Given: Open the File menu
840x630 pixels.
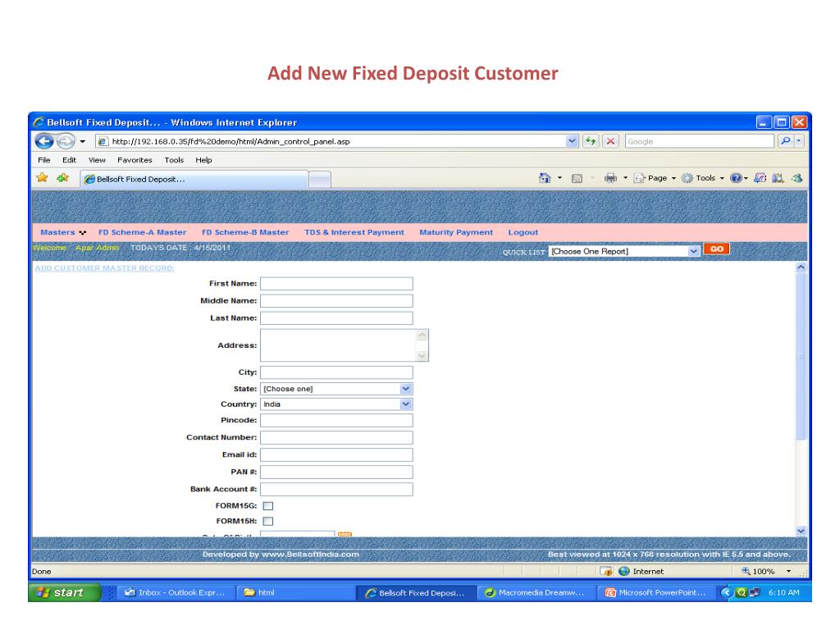Looking at the screenshot, I should point(44,160).
